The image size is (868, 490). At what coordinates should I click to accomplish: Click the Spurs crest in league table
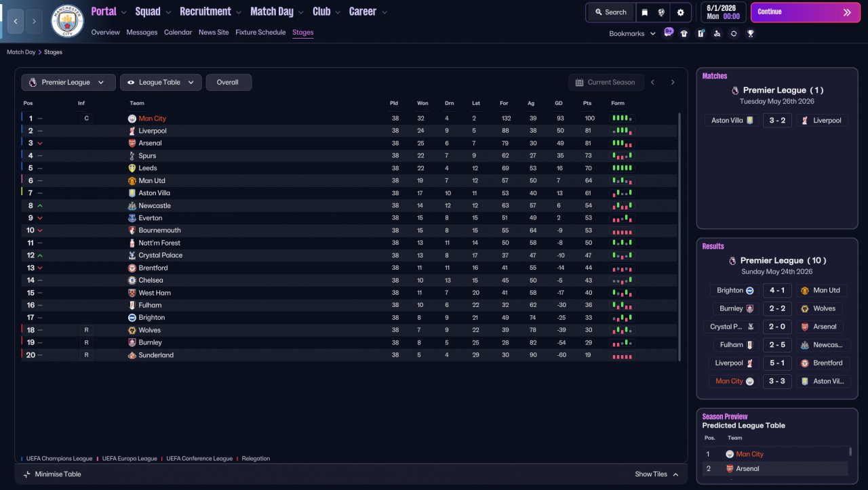[132, 156]
